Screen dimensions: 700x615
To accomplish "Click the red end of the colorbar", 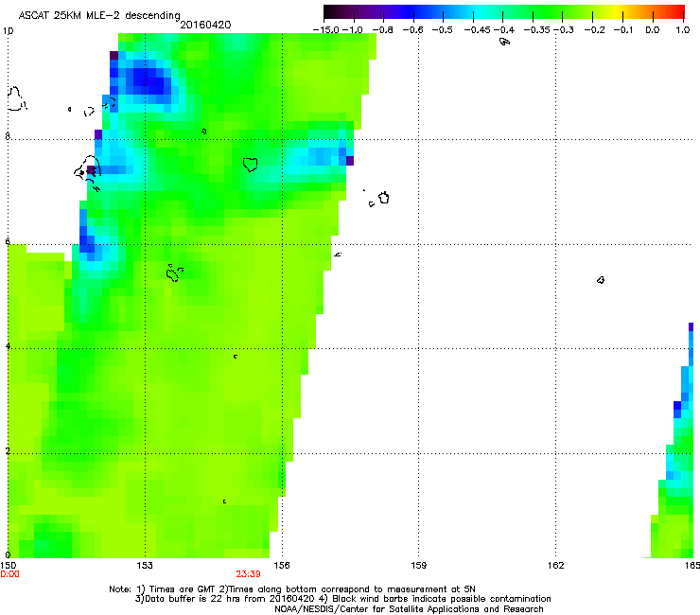I will pyautogui.click(x=679, y=11).
